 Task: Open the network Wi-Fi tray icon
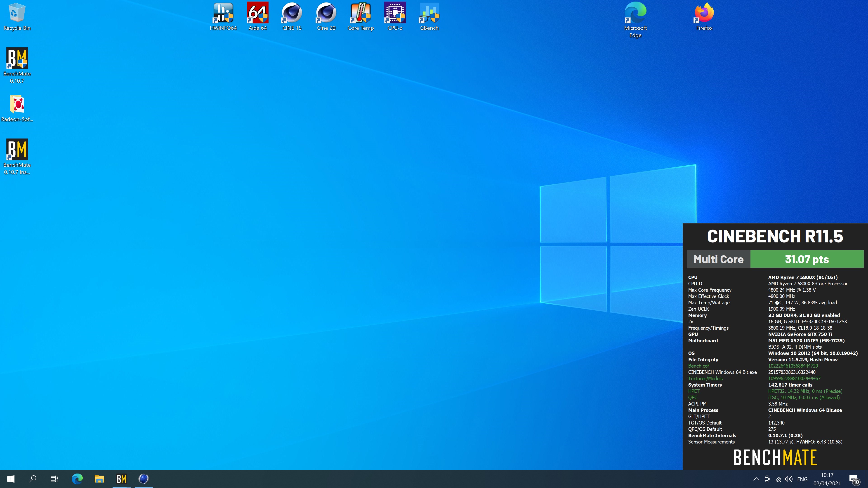point(778,479)
